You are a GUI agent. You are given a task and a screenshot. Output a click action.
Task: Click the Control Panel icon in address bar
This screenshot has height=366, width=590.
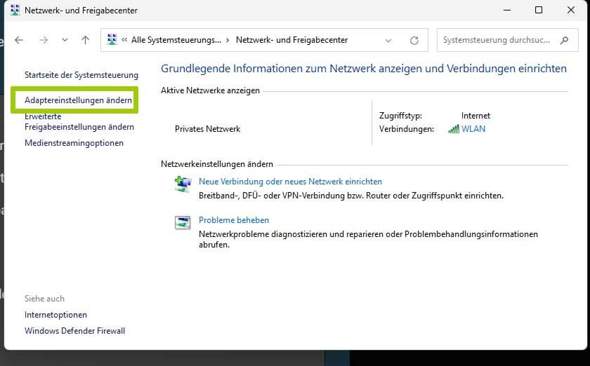point(112,39)
